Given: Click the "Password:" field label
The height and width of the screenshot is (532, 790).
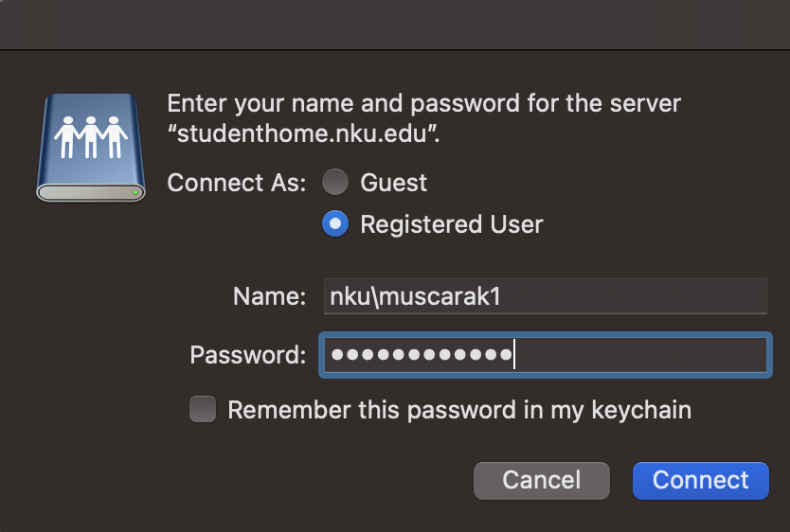Looking at the screenshot, I should [x=248, y=355].
